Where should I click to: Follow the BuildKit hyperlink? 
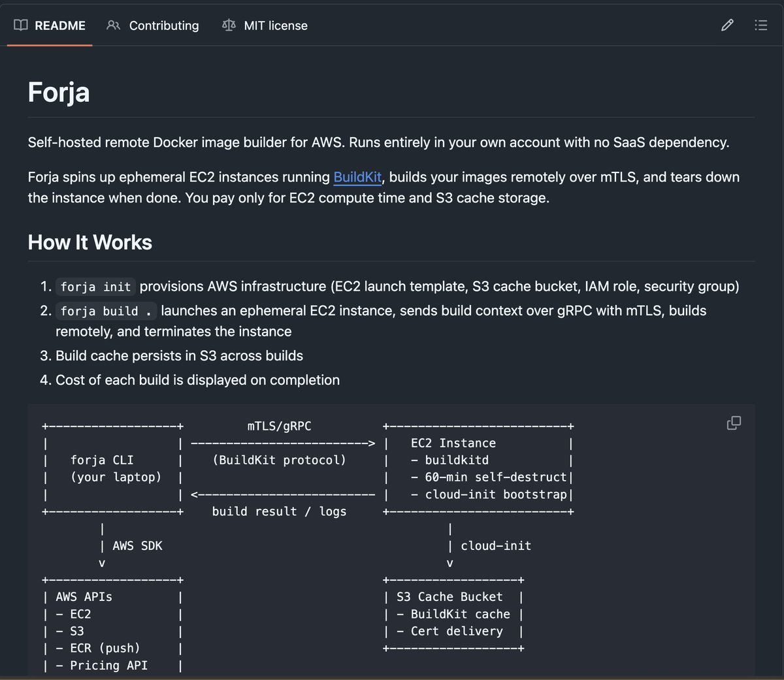357,177
